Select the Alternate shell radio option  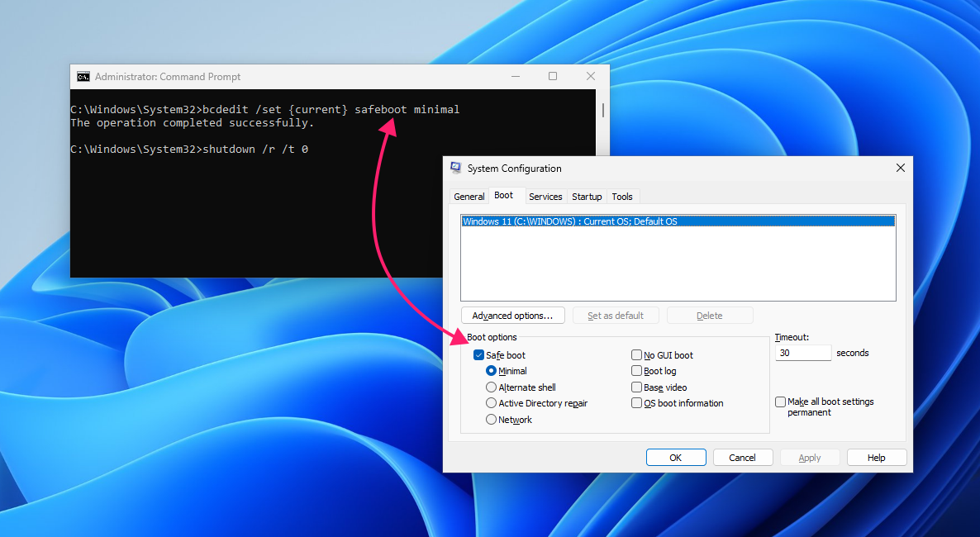coord(492,387)
